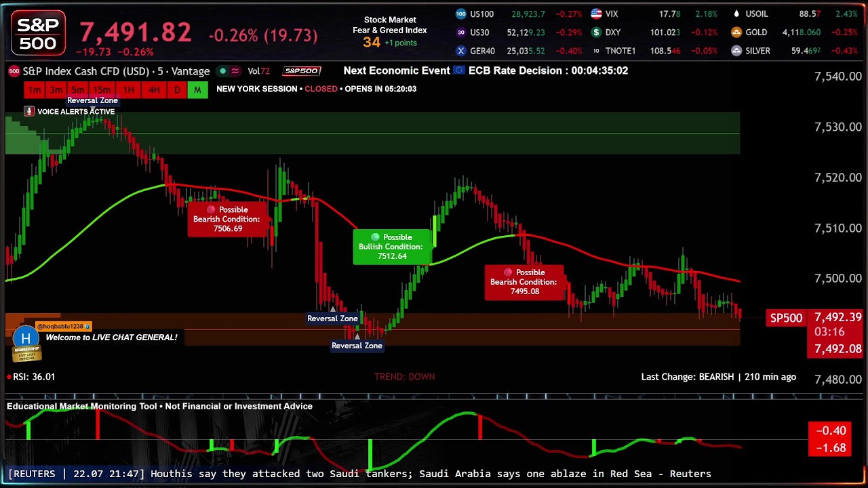868x488 pixels.
Task: Toggle the pink wave indicator symbol
Action: pos(235,71)
